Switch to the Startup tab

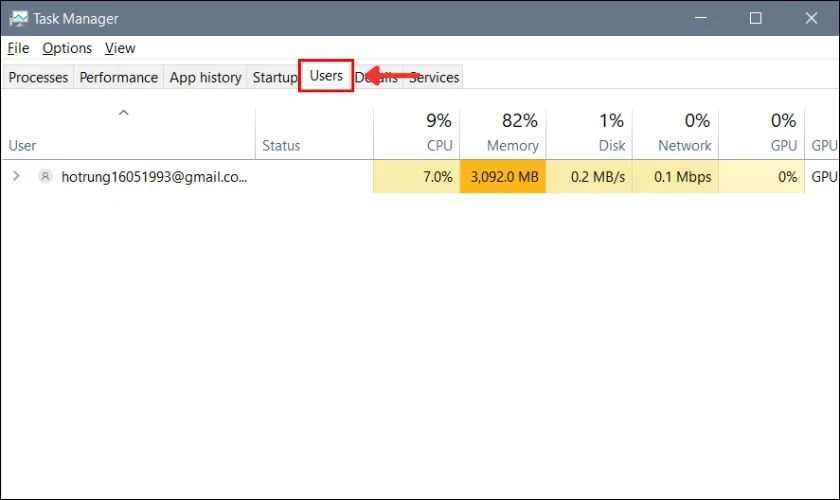273,77
